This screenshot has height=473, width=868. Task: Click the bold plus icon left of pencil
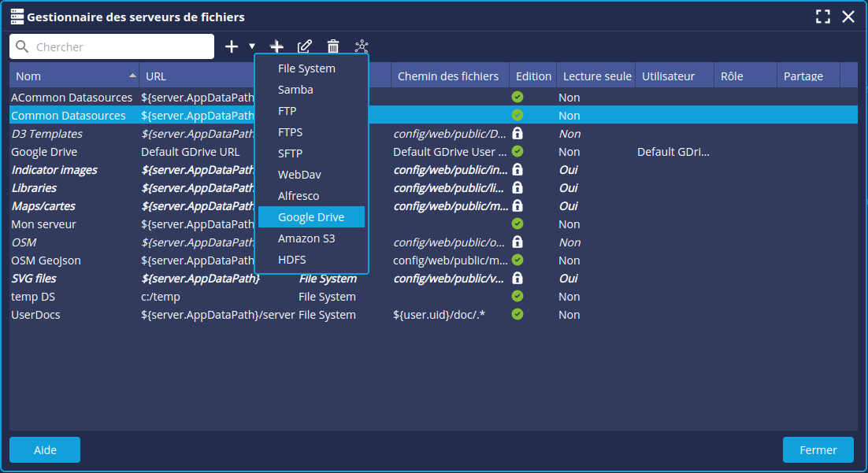[276, 46]
